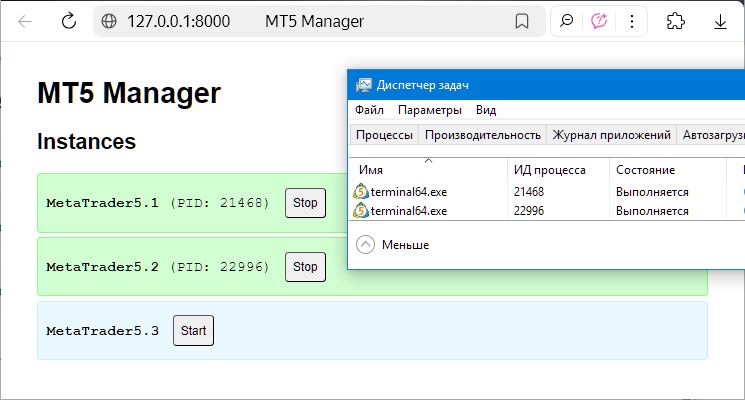The image size is (745, 400).
Task: Switch to the Журнал приложений tab
Action: 611,135
